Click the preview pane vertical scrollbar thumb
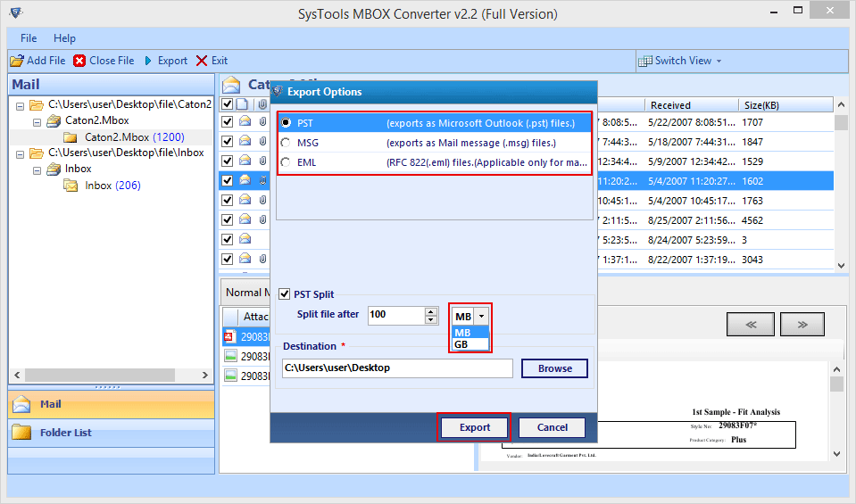The image size is (856, 504). click(x=837, y=384)
